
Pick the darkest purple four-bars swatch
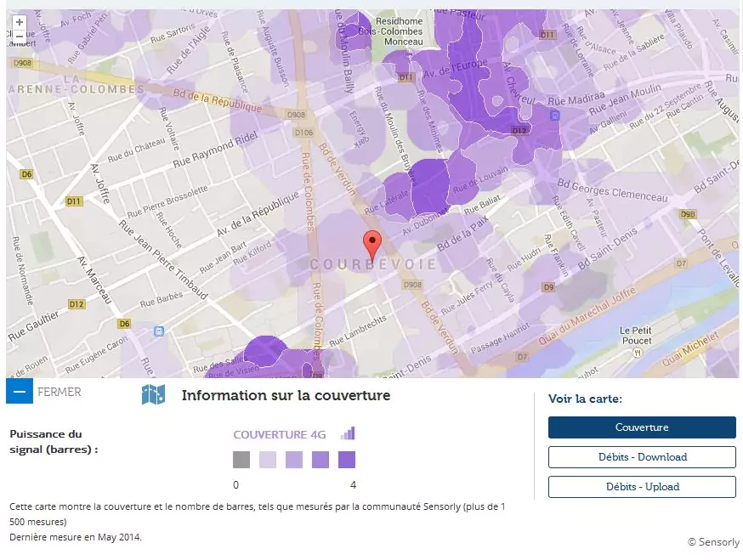point(347,460)
